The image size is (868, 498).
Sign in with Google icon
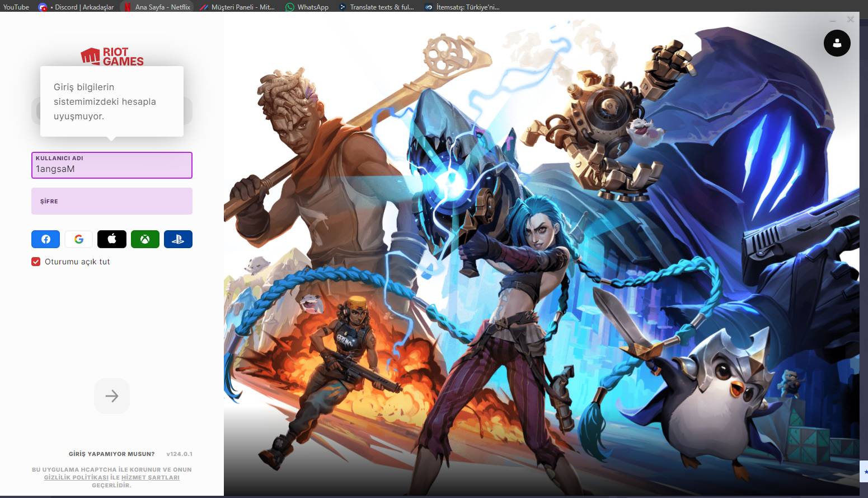79,239
